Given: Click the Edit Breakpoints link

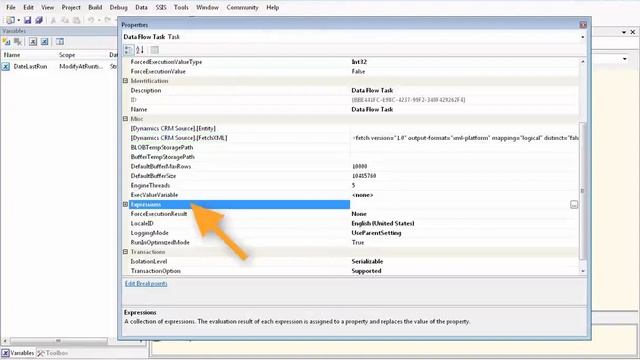Looking at the screenshot, I should [x=146, y=284].
